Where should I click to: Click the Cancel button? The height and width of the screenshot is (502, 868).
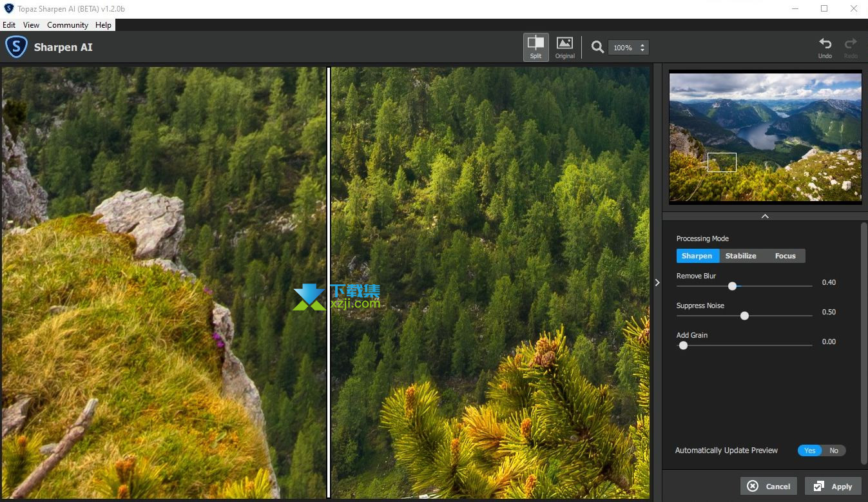769,486
